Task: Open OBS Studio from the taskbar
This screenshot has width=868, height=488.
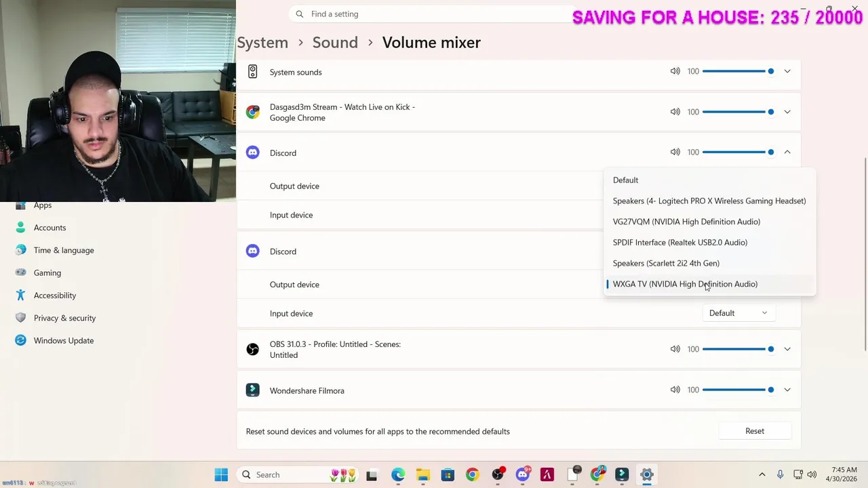Action: [498, 474]
